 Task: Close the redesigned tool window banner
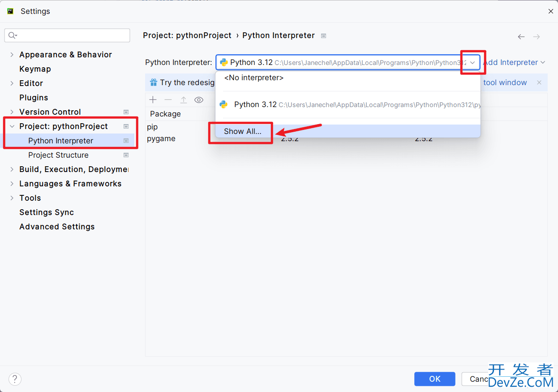tap(539, 82)
